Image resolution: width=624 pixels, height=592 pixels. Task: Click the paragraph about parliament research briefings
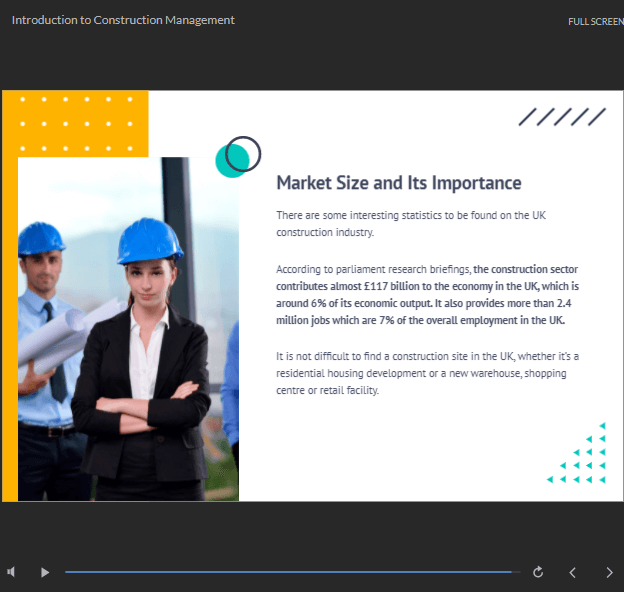pos(427,295)
